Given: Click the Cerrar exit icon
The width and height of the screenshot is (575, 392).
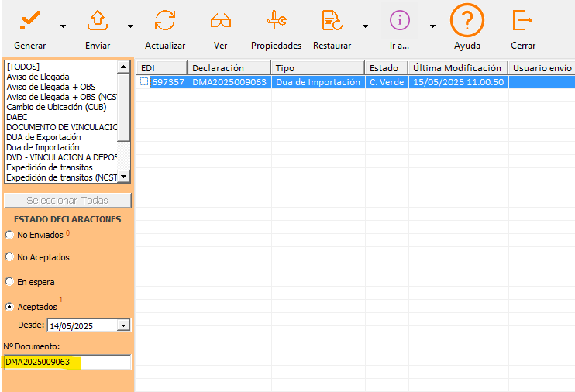Looking at the screenshot, I should [x=523, y=19].
